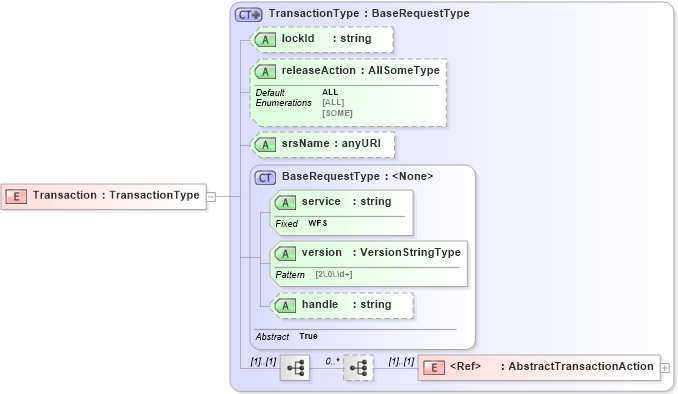This screenshot has width=678, height=394.
Task: Click the A icon beside version
Action: 285,254
